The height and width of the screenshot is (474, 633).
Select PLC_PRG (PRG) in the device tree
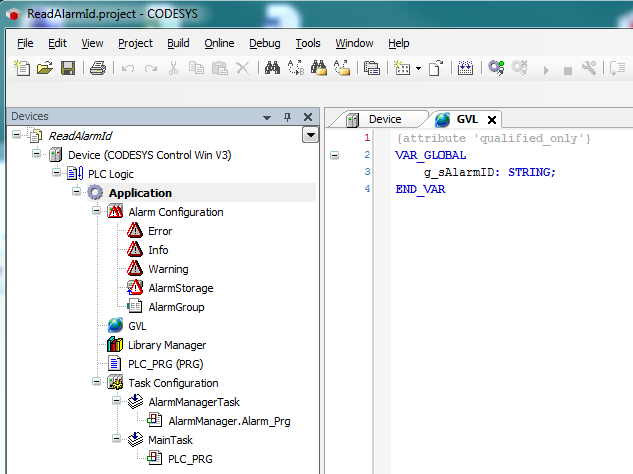166,364
